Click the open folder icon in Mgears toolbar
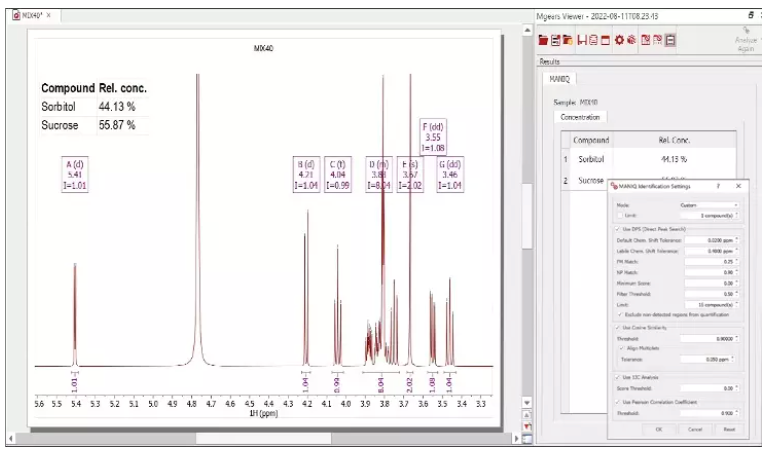 [544, 40]
